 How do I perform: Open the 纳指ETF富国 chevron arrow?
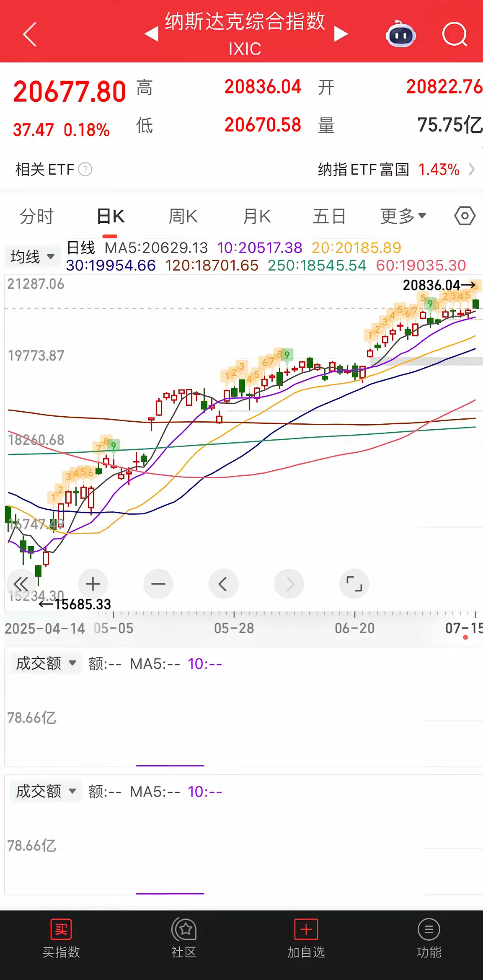472,170
